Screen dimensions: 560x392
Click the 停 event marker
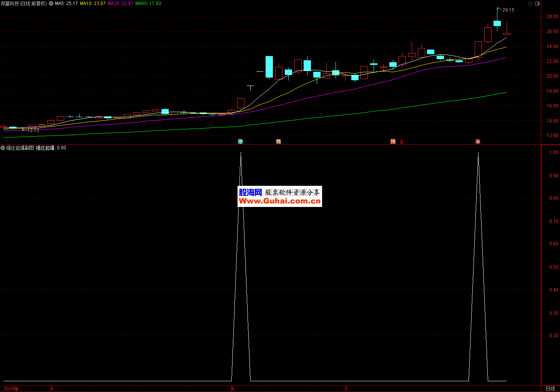(x=241, y=142)
